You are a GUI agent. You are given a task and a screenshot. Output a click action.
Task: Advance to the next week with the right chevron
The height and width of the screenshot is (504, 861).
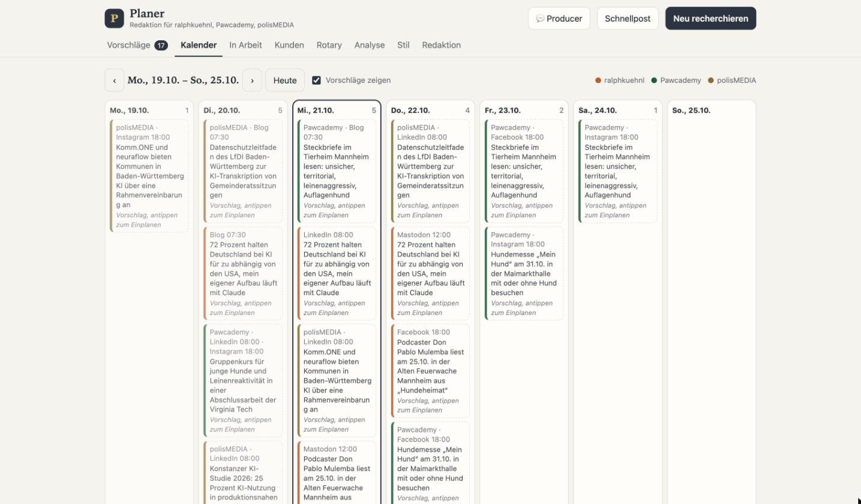click(252, 80)
